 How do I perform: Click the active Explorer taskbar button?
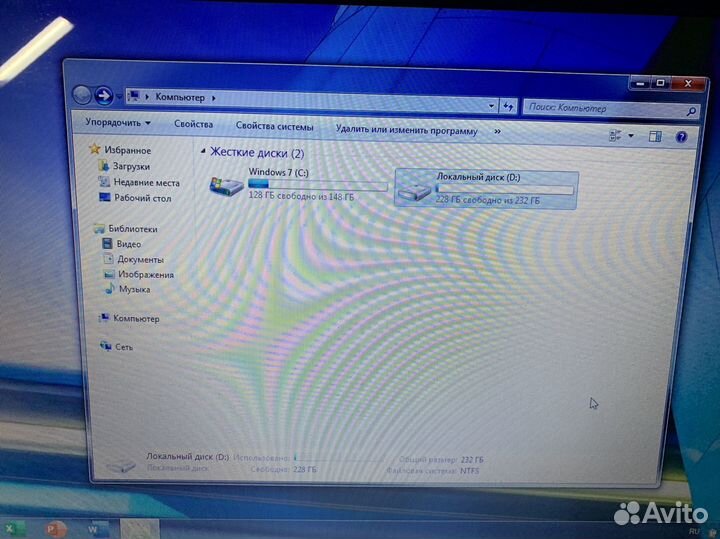click(140, 529)
